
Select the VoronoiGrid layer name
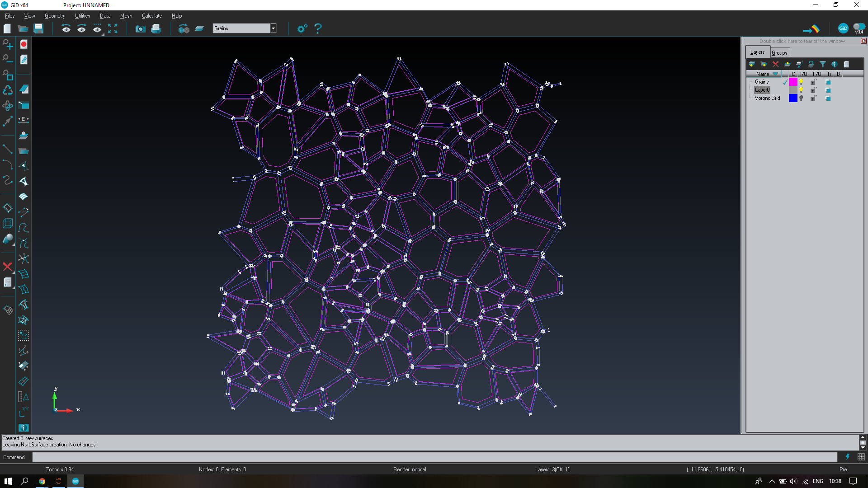point(767,98)
